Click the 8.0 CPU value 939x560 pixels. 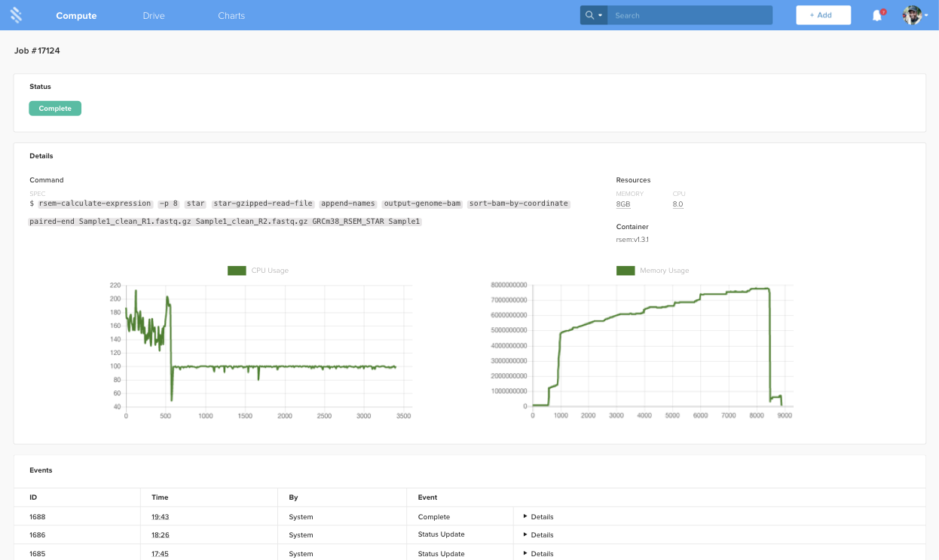[677, 204]
